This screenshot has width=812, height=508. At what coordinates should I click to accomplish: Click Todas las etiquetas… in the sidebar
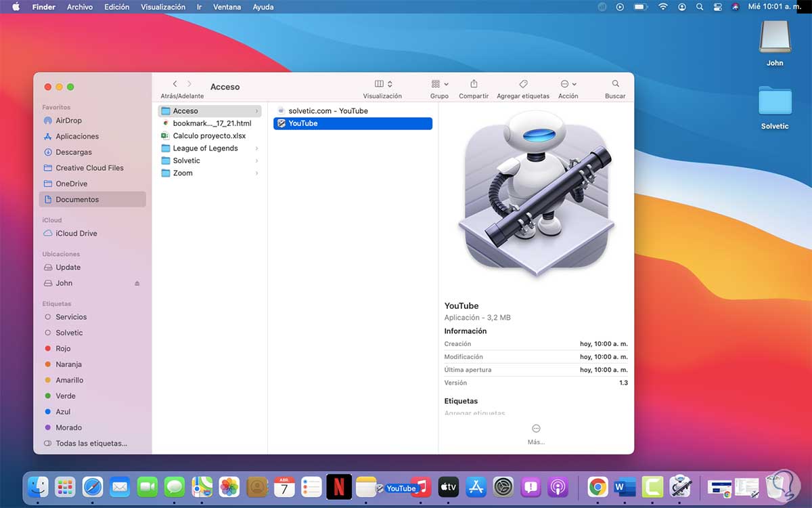point(92,443)
